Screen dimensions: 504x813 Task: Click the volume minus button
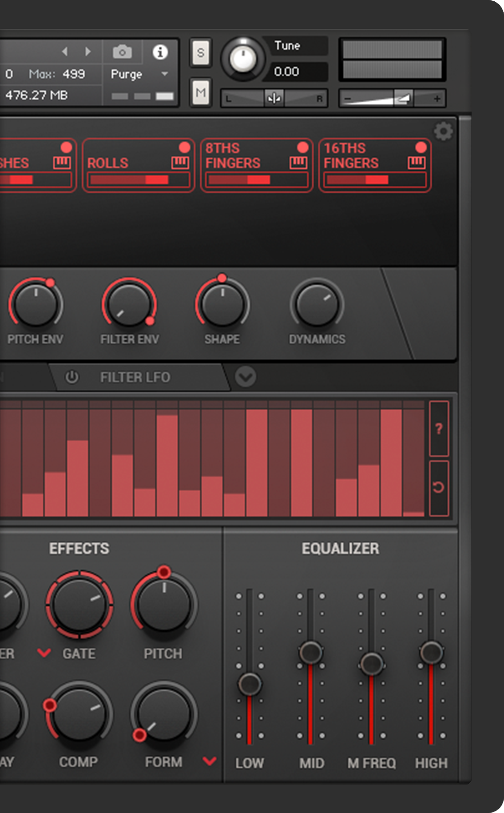[348, 99]
